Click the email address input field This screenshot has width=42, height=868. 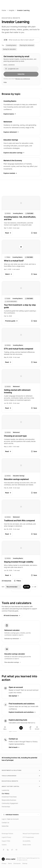tap(21, 68)
